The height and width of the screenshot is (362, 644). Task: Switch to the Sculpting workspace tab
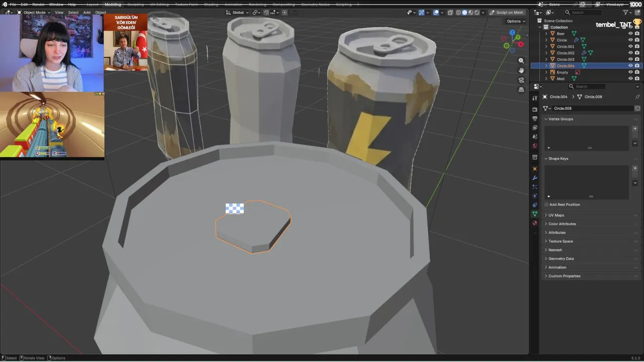pyautogui.click(x=135, y=5)
